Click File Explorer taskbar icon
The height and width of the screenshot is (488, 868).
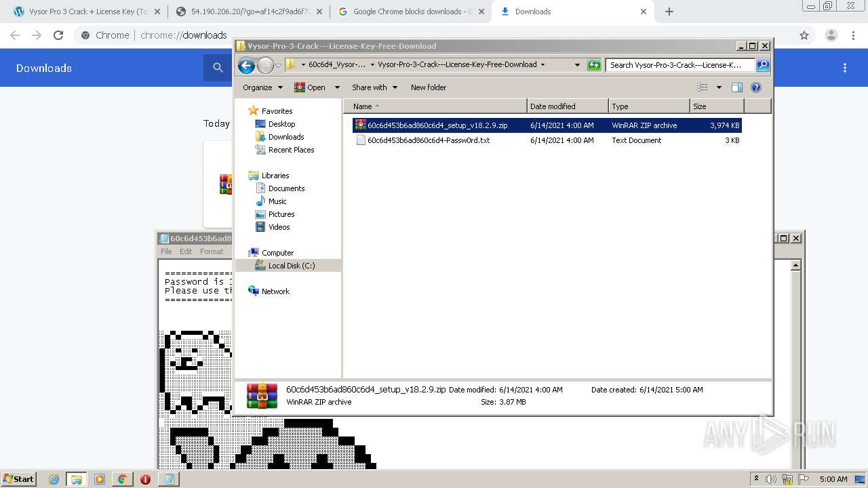pos(76,479)
